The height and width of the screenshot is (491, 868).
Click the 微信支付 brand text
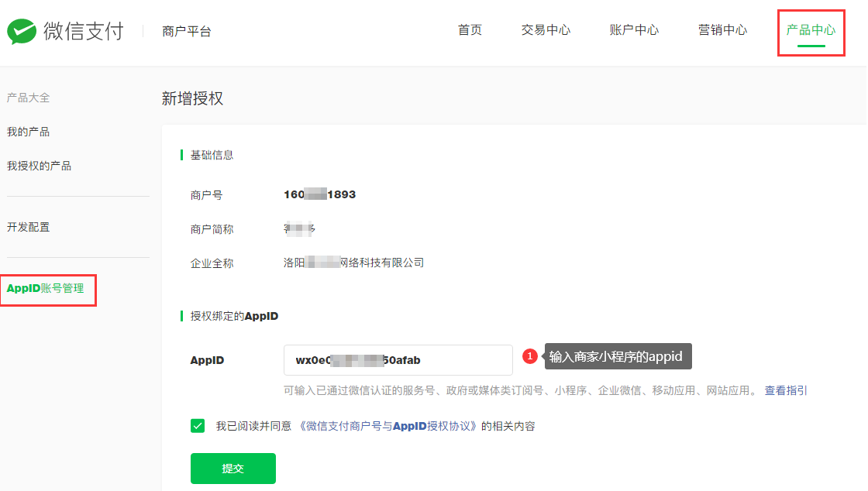click(84, 31)
